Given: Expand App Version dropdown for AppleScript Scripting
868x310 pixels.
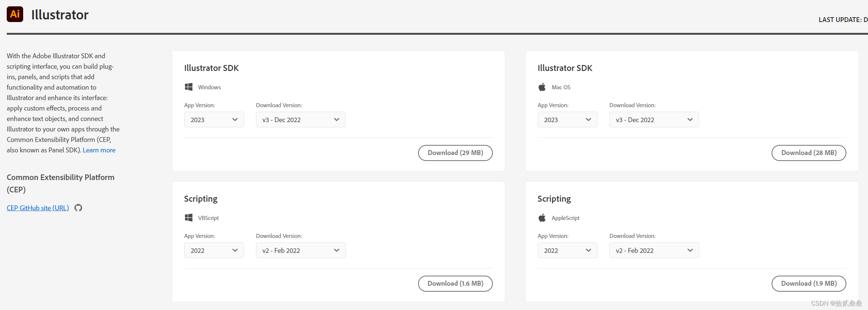Looking at the screenshot, I should coord(568,250).
